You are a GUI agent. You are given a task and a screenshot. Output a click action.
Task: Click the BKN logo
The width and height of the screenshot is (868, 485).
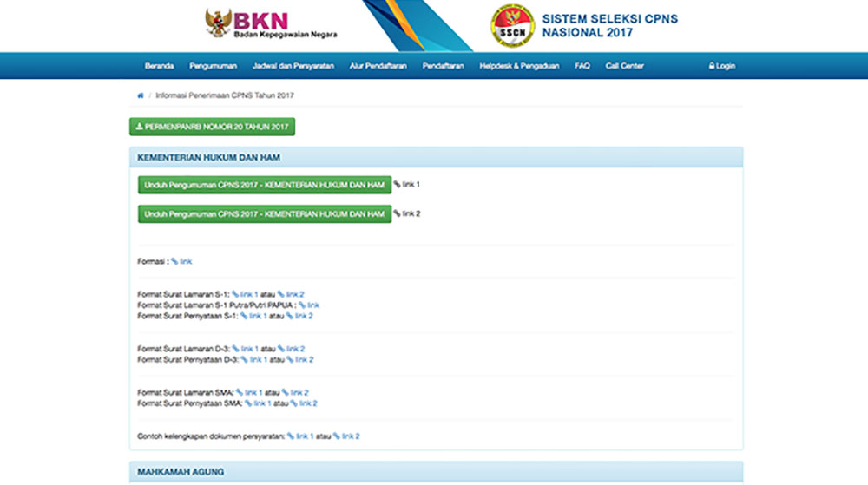(x=270, y=23)
